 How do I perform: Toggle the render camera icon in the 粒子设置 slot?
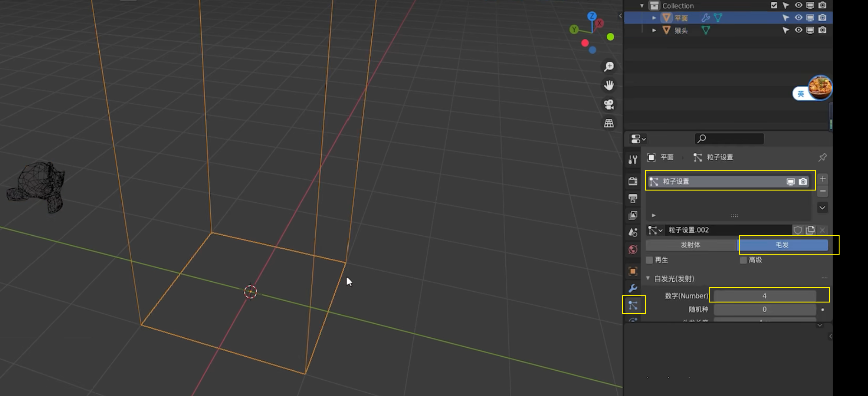803,182
